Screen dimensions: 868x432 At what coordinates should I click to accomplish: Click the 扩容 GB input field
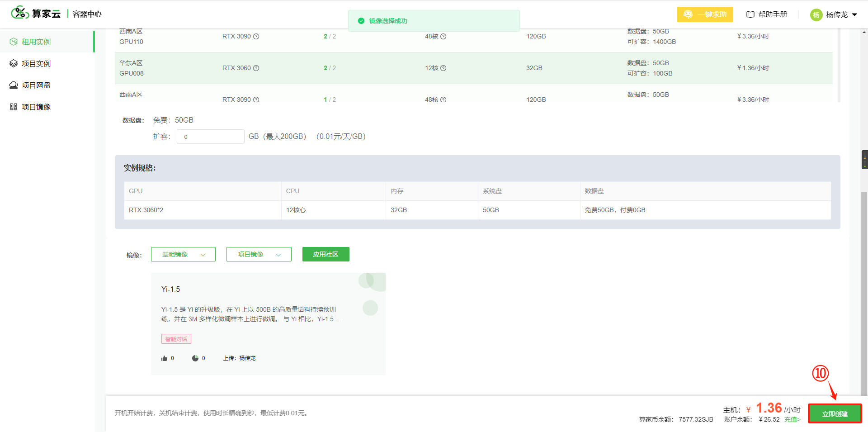tap(210, 137)
